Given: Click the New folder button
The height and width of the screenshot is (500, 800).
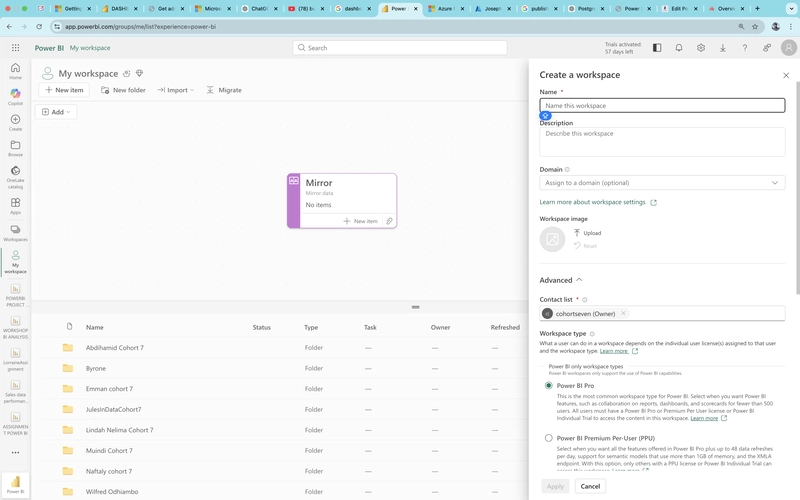Looking at the screenshot, I should [123, 90].
